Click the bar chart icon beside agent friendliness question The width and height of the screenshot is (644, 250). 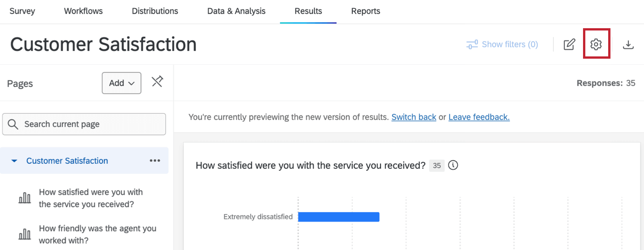[x=24, y=234]
